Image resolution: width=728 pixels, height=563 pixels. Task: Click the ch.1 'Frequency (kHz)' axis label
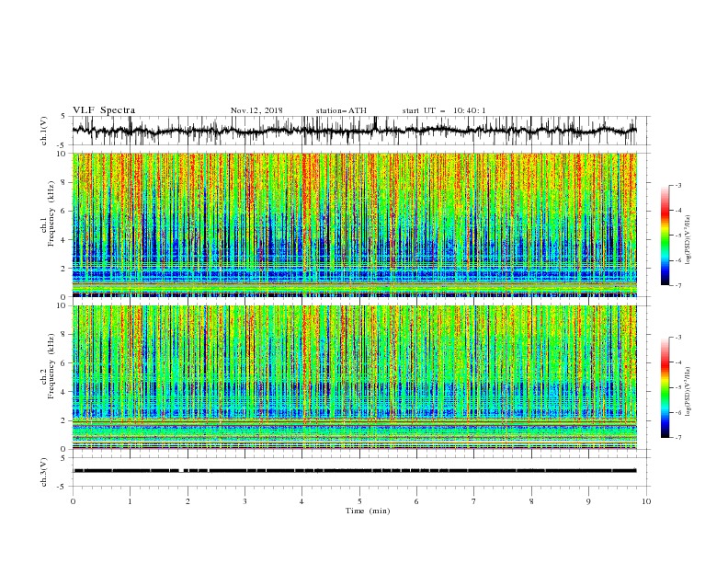pyautogui.click(x=51, y=212)
